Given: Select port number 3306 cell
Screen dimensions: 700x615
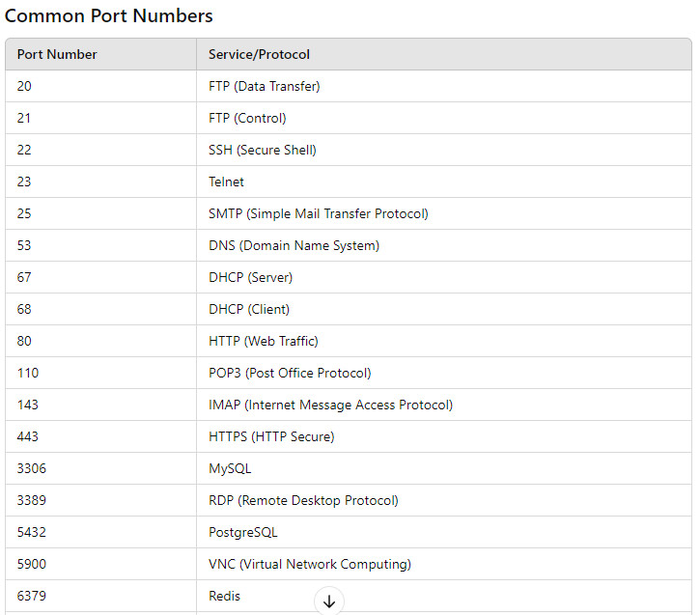Looking at the screenshot, I should (100, 468).
